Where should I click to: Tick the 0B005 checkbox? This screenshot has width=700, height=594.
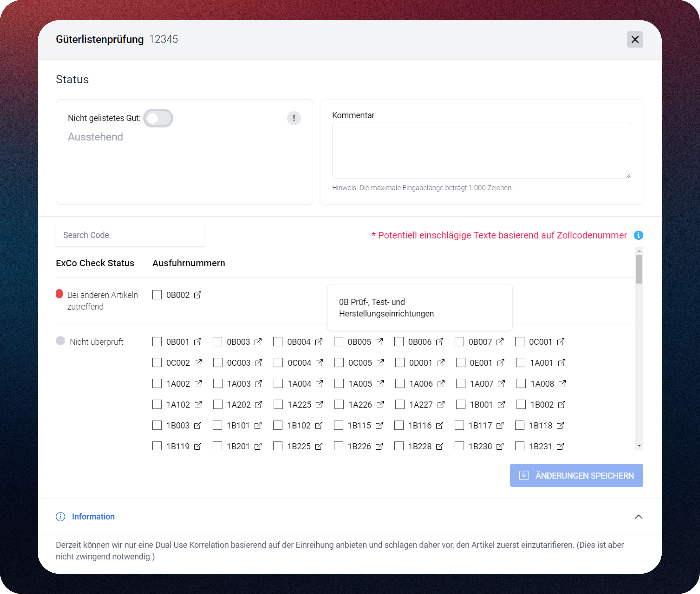[x=338, y=342]
